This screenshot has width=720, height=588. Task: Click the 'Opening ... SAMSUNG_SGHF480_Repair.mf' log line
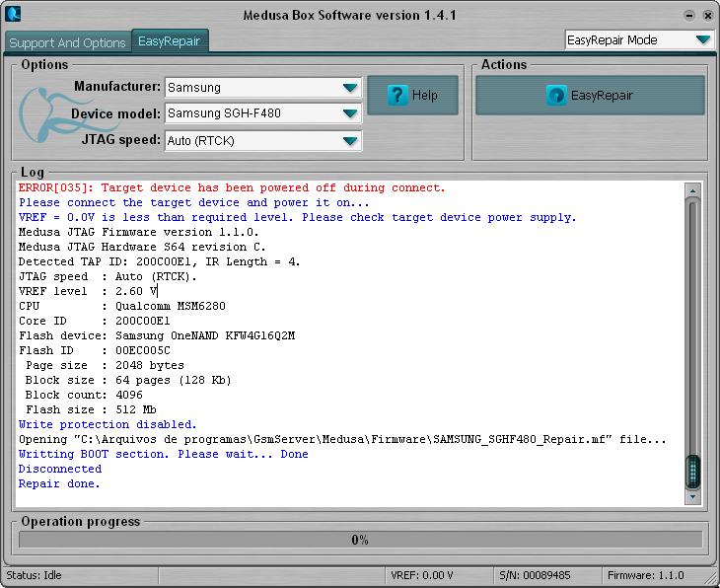pos(342,439)
